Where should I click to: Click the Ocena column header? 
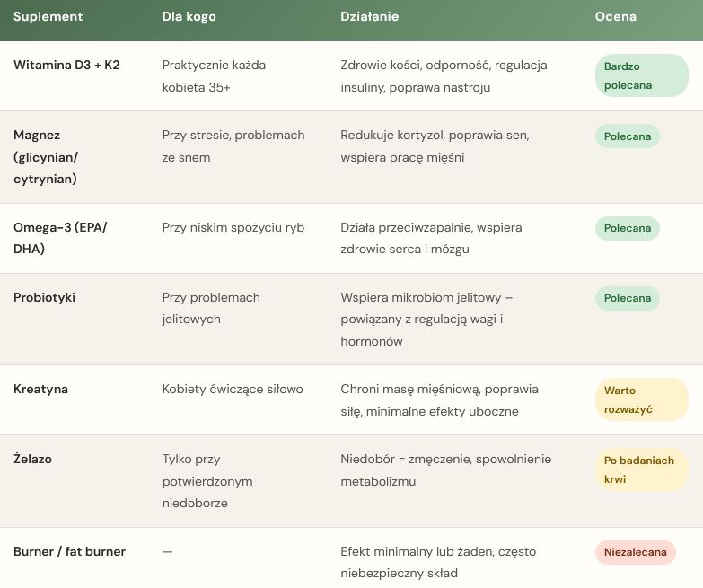(615, 17)
